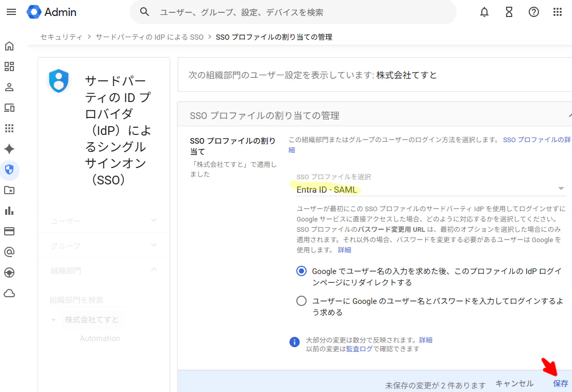This screenshot has width=572, height=392.
Task: Open the Dashboard sidebar icon
Action: pos(9,66)
